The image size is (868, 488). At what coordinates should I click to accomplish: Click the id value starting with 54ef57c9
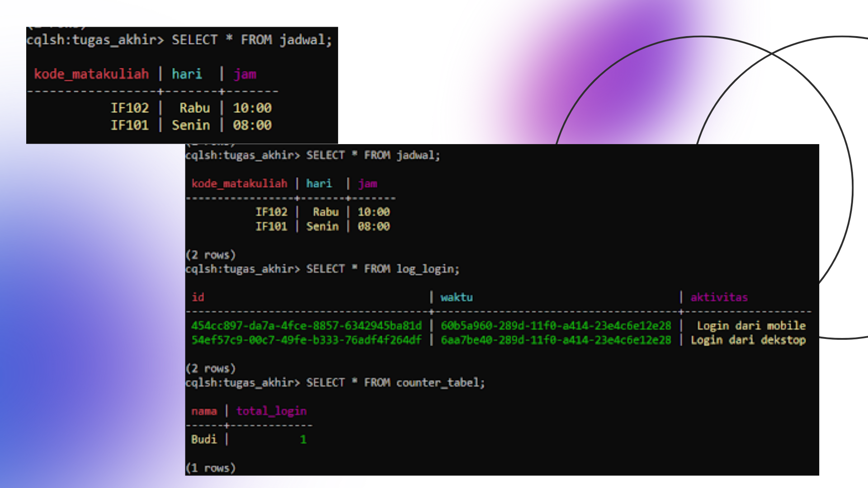pos(307,340)
